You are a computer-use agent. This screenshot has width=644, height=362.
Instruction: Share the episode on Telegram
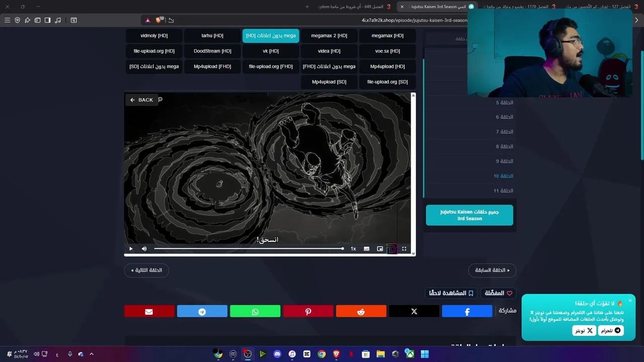pyautogui.click(x=202, y=312)
